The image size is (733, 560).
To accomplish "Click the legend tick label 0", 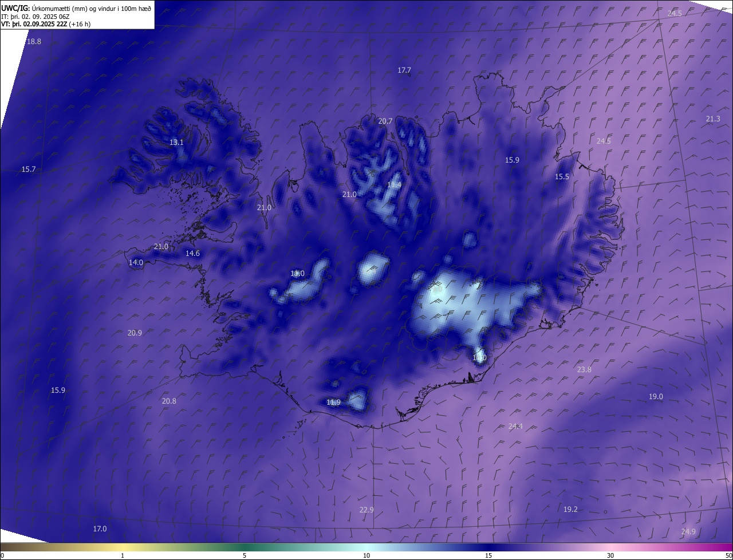I will point(2,555).
